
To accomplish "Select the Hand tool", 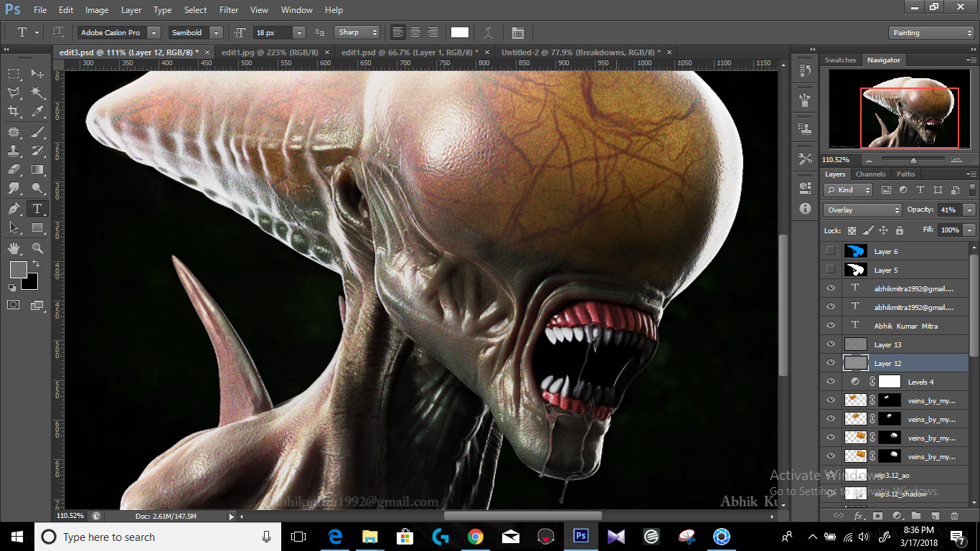I will pos(14,248).
